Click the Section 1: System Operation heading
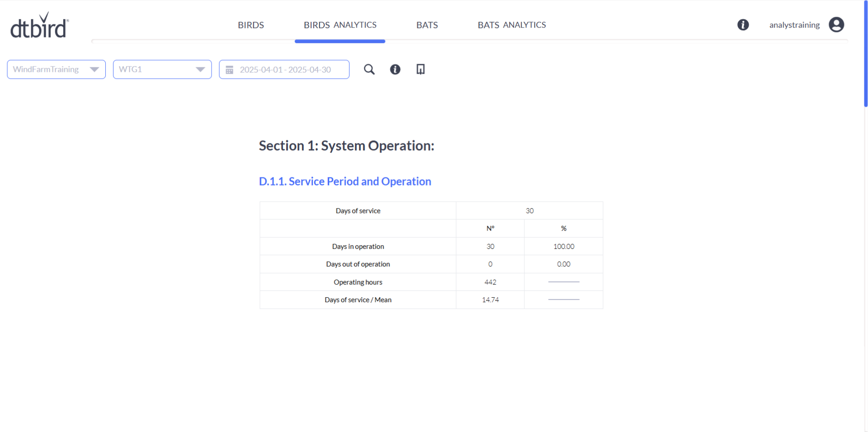The height and width of the screenshot is (432, 868). tap(346, 146)
